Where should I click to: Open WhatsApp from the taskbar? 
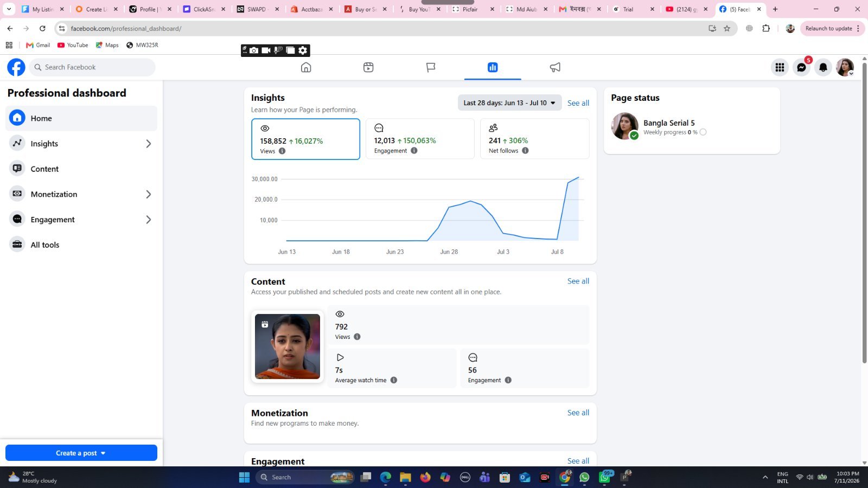tap(584, 477)
